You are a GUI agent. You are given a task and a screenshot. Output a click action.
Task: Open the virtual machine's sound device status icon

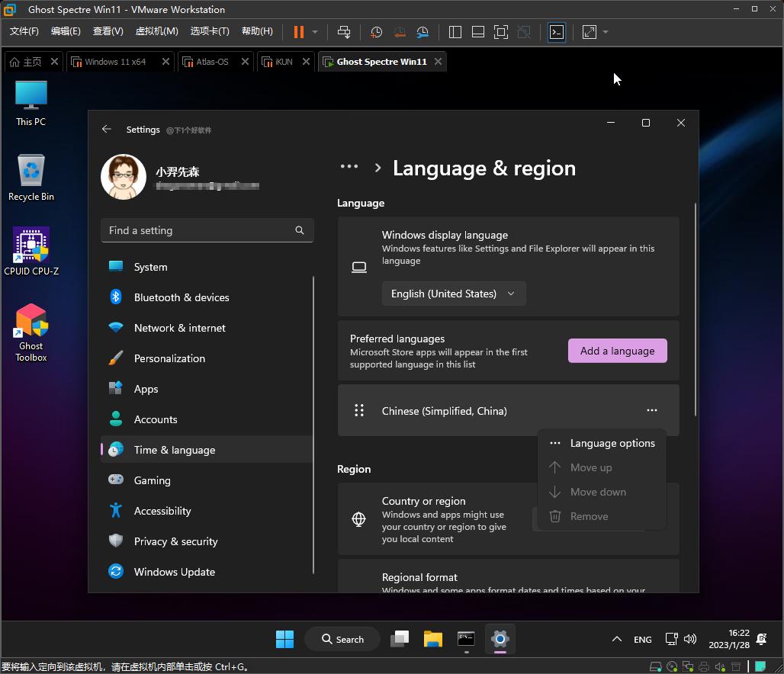pos(719,666)
